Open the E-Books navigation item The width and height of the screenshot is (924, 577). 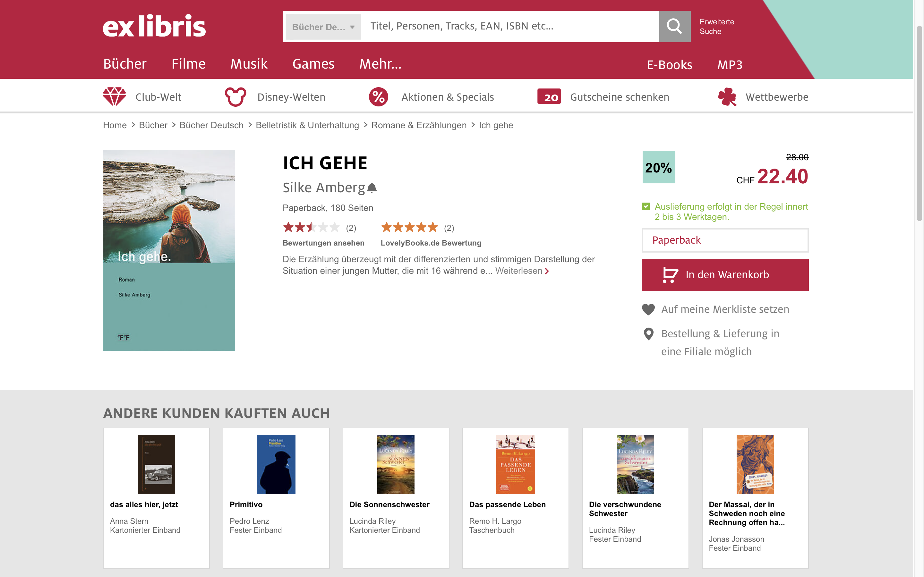tap(669, 65)
